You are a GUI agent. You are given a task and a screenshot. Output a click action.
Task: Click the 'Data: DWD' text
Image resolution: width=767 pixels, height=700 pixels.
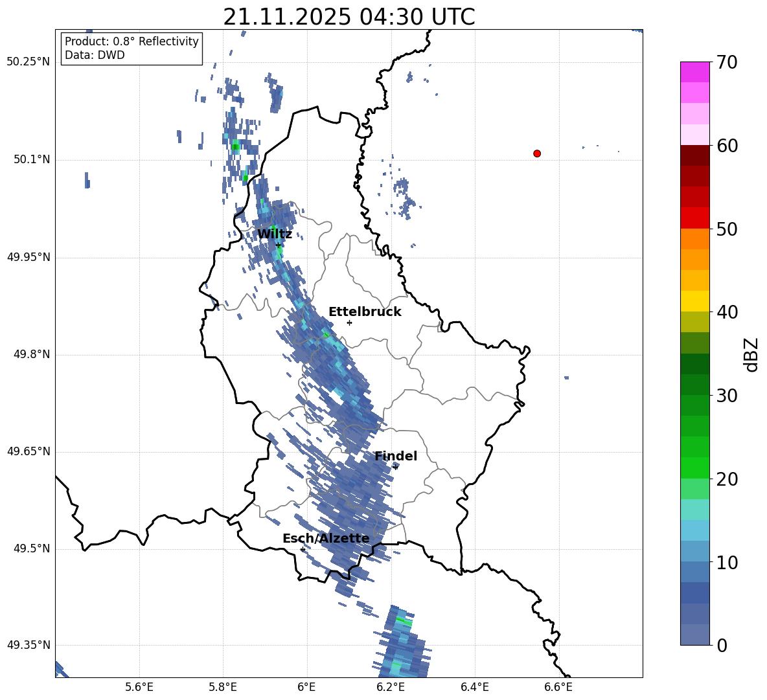click(95, 55)
